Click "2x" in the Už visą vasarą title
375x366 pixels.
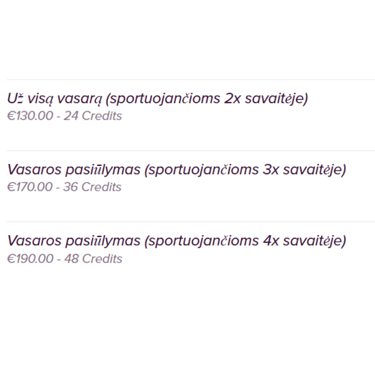click(232, 99)
